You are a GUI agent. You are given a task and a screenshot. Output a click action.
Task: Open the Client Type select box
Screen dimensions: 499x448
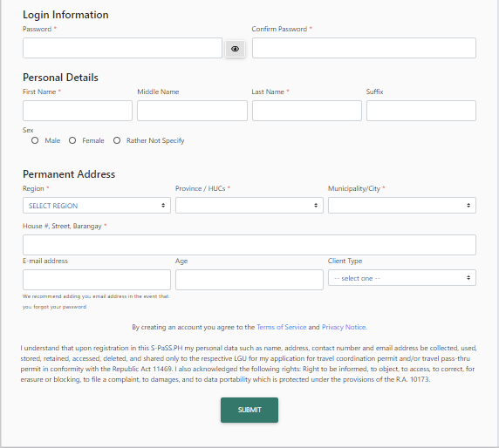coord(402,278)
